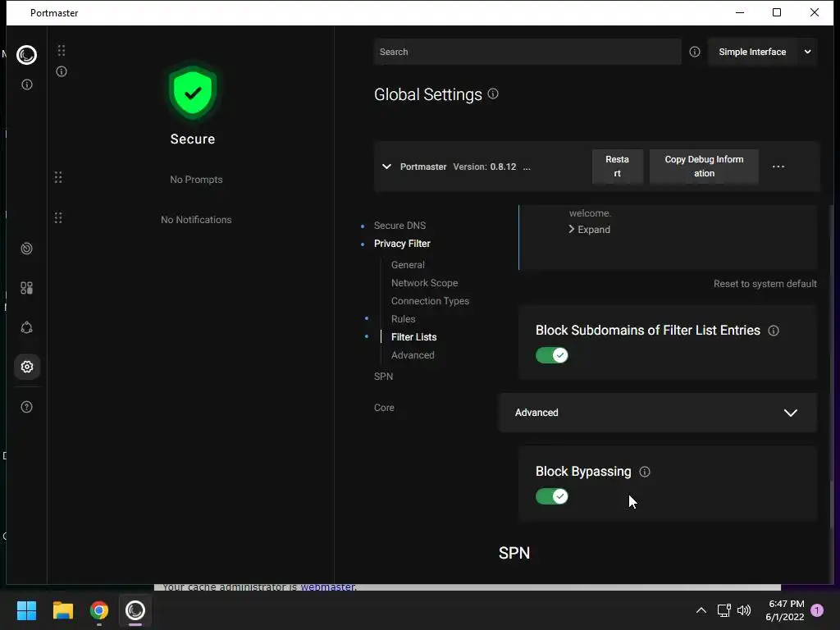The height and width of the screenshot is (630, 840).
Task: Show hidden system tray icons
Action: (701, 610)
